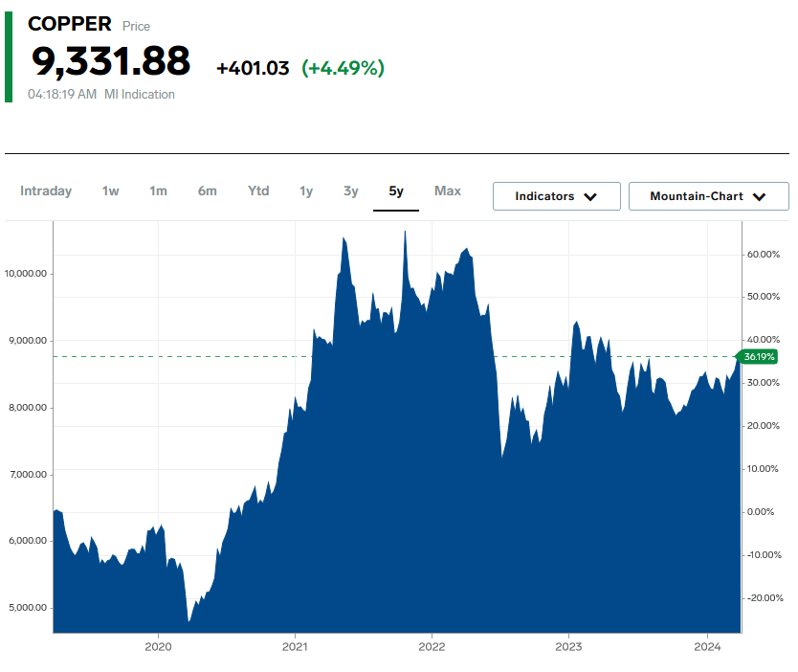Viewport: 798px width, 672px height.
Task: Click the 9,331.88 price value
Action: [x=111, y=61]
